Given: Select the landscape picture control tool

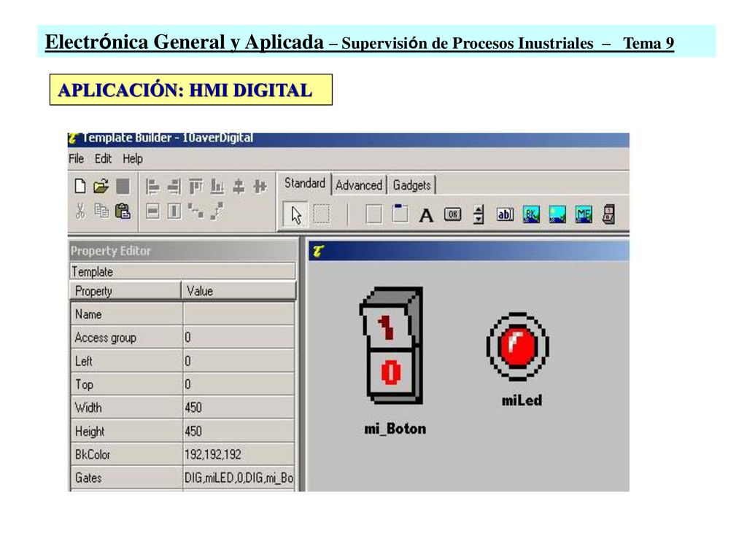Looking at the screenshot, I should click(557, 215).
